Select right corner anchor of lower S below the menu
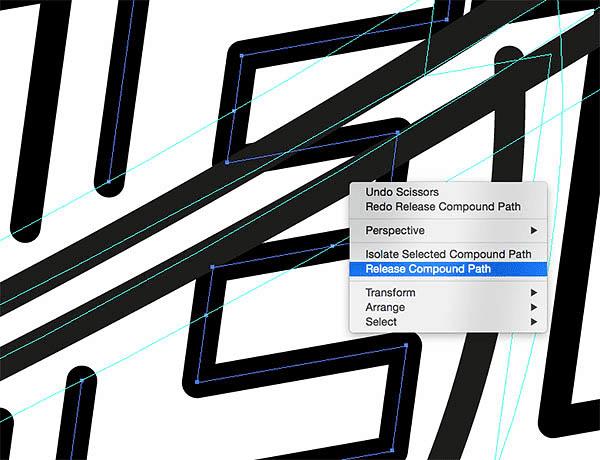Screen dimensions: 600x460 406,345
